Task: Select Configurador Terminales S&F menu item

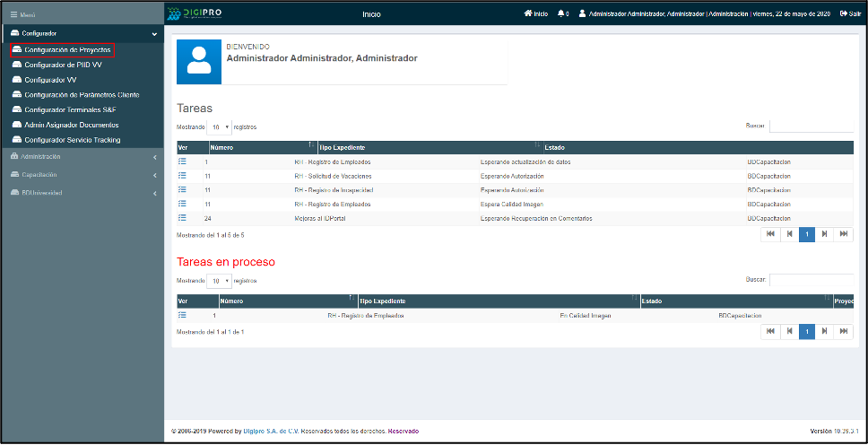Action: 71,109
